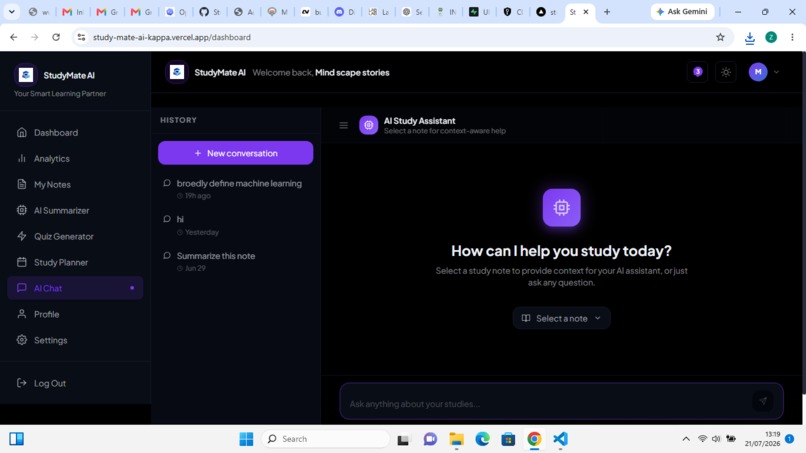This screenshot has height=453, width=806.
Task: Open the taskbar clock and date
Action: pos(762,439)
